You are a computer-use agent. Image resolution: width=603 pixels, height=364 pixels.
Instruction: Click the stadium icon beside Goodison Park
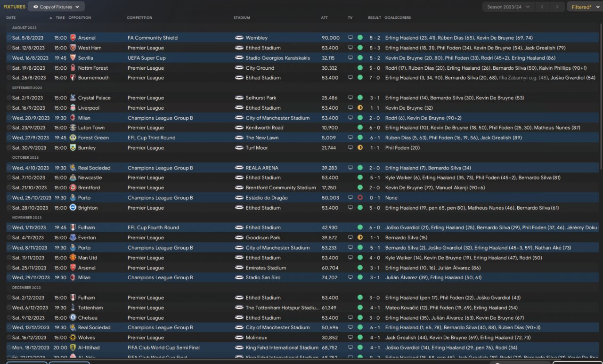[x=239, y=238]
